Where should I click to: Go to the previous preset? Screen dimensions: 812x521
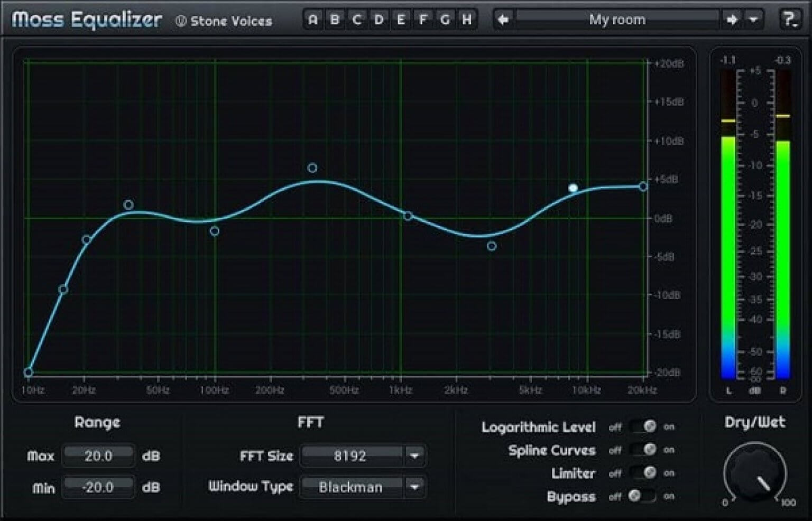(x=502, y=19)
